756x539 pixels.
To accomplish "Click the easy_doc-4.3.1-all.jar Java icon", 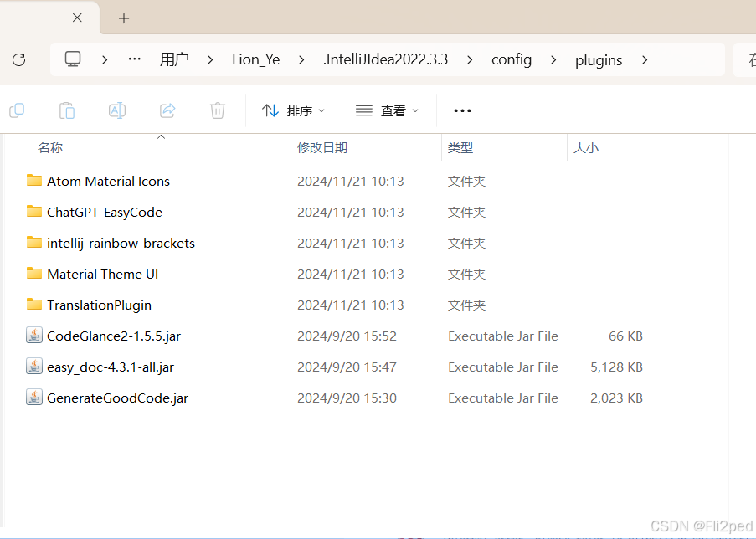I will click(x=33, y=367).
